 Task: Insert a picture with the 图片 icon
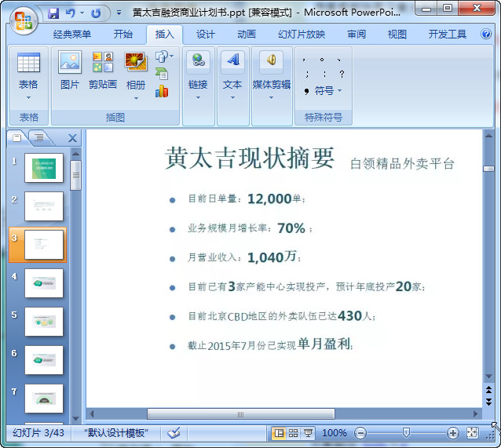coord(70,62)
